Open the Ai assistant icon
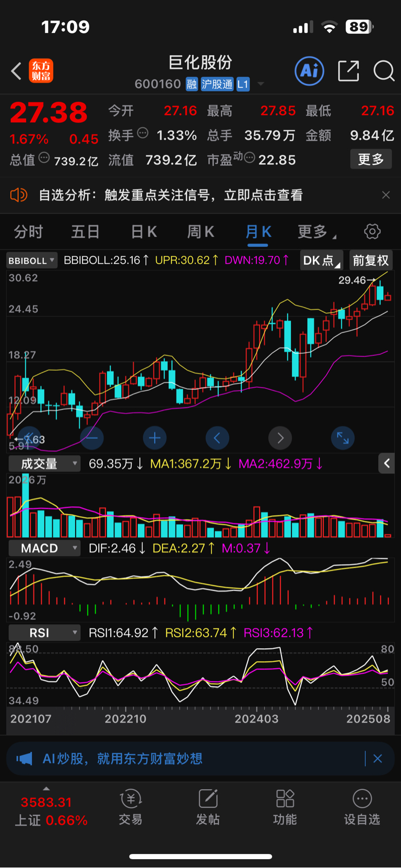The height and width of the screenshot is (868, 401). (x=309, y=70)
